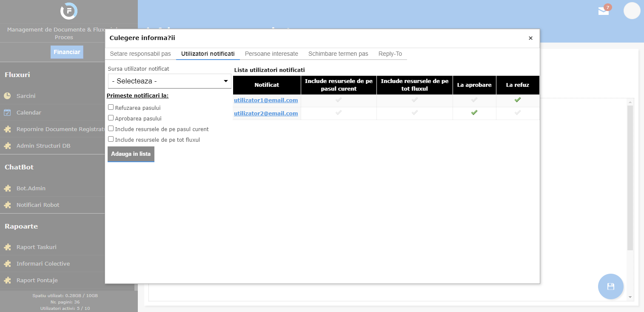
Task: Click puzzle icon beside Bot.Admin
Action: pyautogui.click(x=7, y=188)
